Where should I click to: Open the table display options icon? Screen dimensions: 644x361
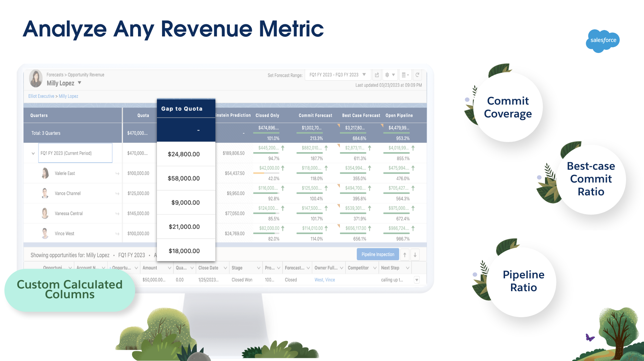[405, 75]
